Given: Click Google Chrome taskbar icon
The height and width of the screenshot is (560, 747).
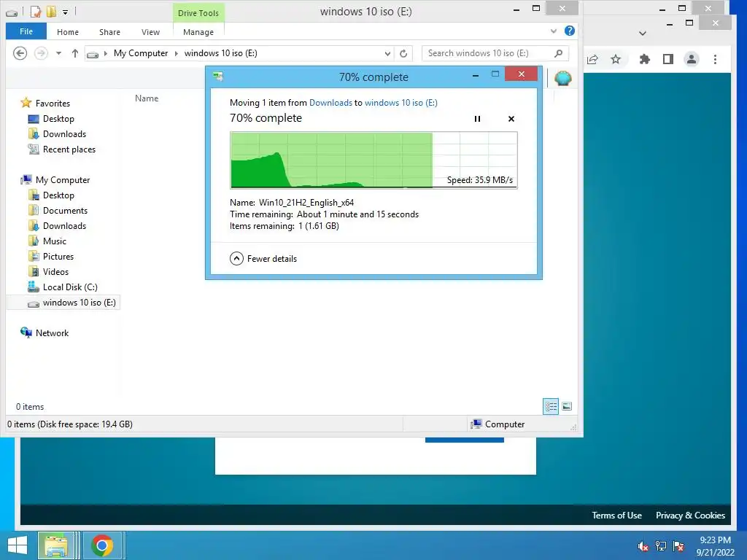Looking at the screenshot, I should point(102,545).
